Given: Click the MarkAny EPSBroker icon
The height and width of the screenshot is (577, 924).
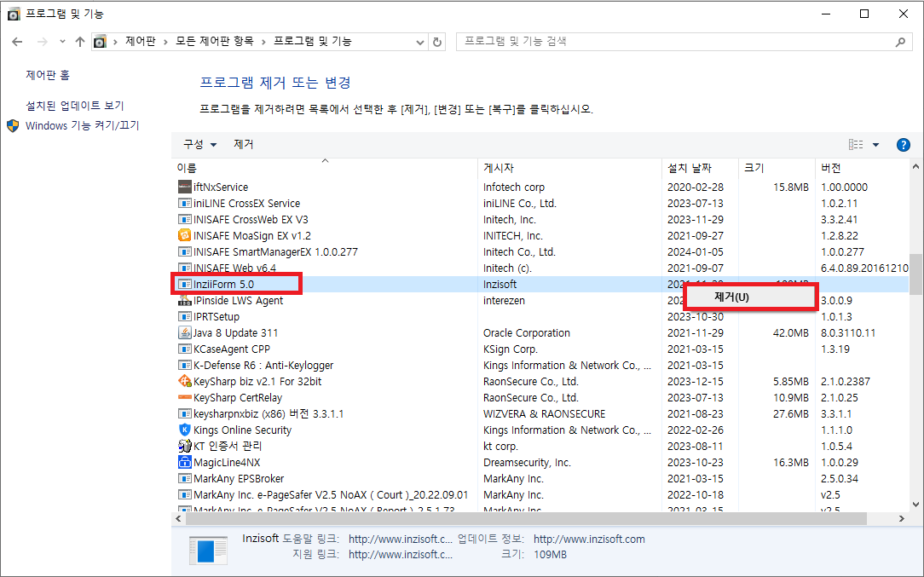Looking at the screenshot, I should (x=184, y=479).
